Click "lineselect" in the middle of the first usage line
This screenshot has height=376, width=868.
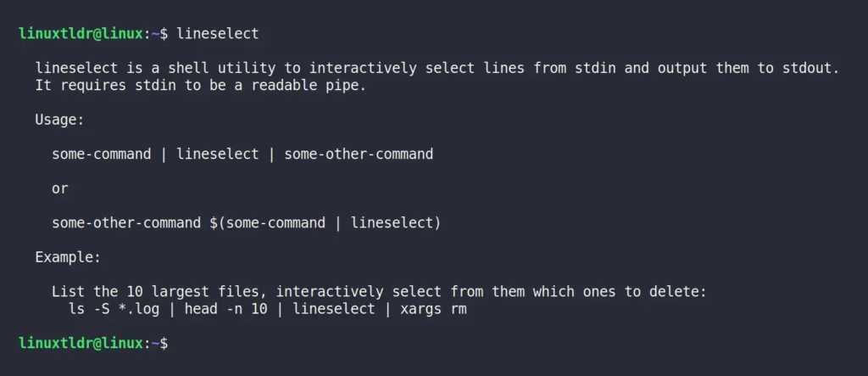coord(218,154)
